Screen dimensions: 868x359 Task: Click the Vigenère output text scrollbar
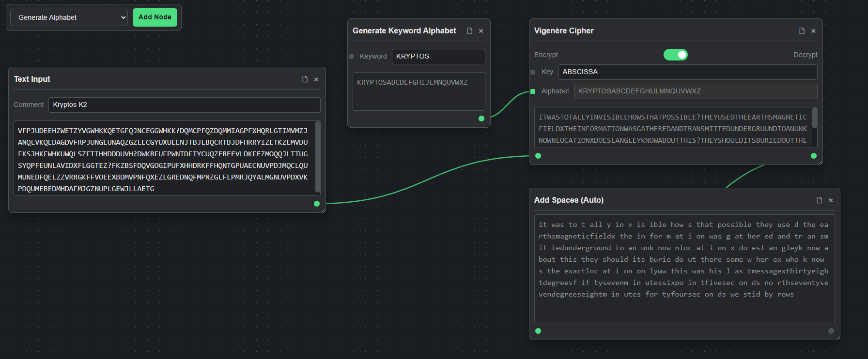815,119
